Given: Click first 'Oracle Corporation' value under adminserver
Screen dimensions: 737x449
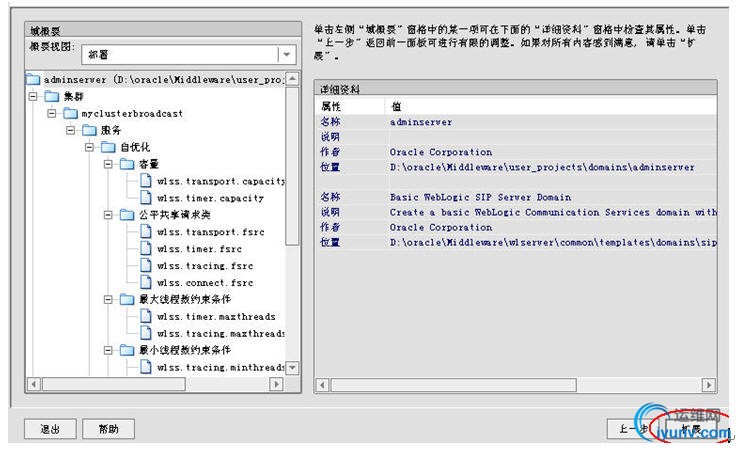Looking at the screenshot, I should pyautogui.click(x=441, y=152).
